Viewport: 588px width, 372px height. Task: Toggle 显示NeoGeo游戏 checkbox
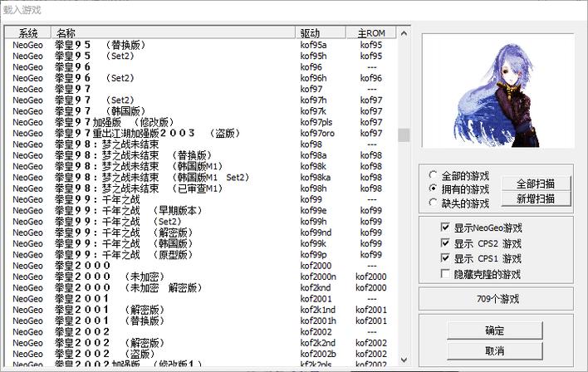coord(446,228)
